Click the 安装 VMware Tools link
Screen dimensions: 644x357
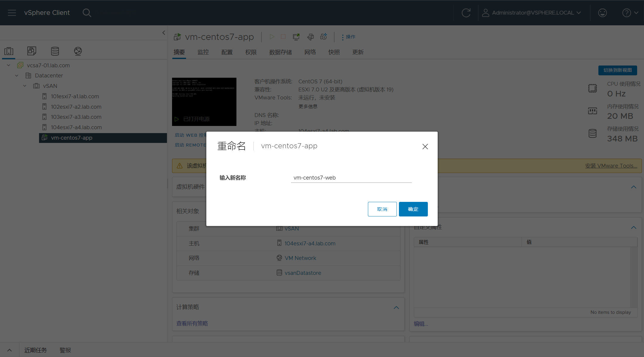[611, 166]
